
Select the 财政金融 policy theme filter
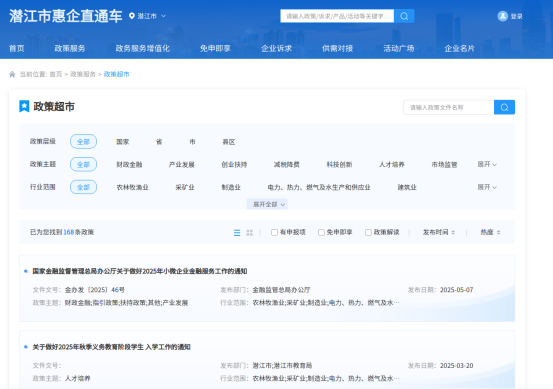click(x=129, y=165)
